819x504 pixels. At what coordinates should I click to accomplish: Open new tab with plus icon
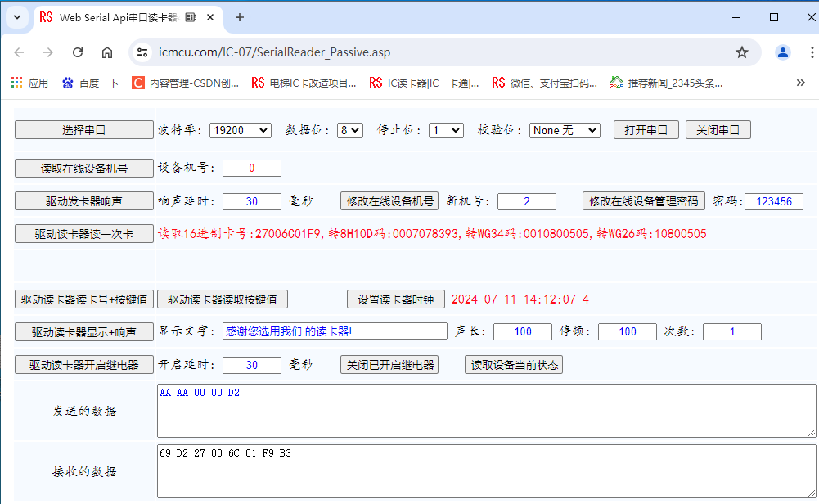tap(240, 17)
